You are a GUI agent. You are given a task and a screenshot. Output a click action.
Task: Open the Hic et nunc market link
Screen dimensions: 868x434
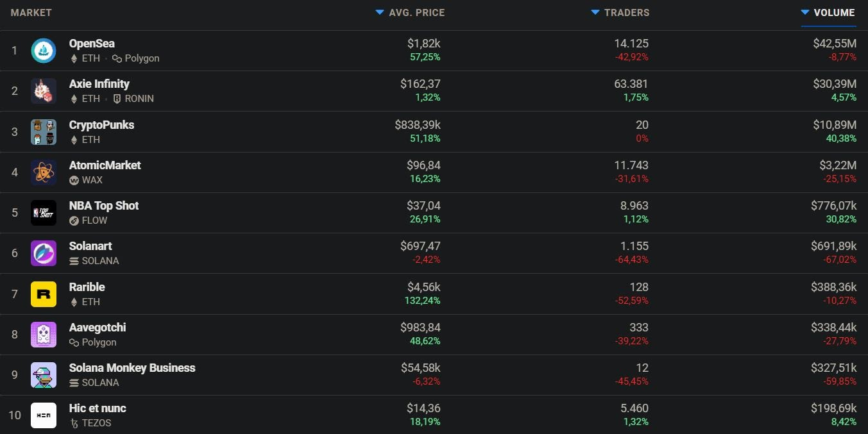point(98,408)
